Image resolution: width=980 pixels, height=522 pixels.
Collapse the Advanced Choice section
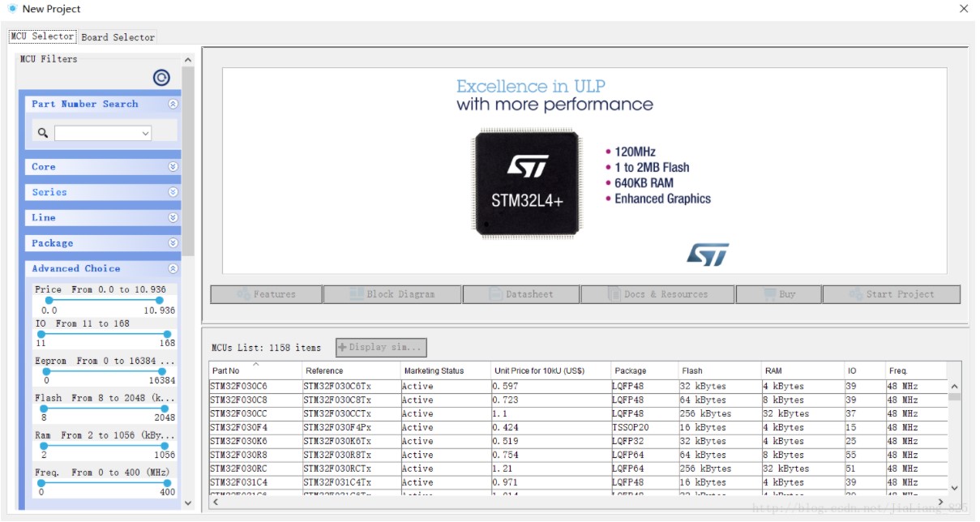(x=173, y=268)
